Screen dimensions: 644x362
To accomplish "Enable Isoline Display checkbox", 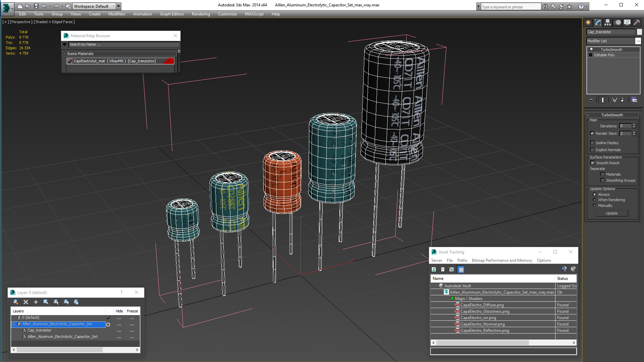I will tap(592, 143).
